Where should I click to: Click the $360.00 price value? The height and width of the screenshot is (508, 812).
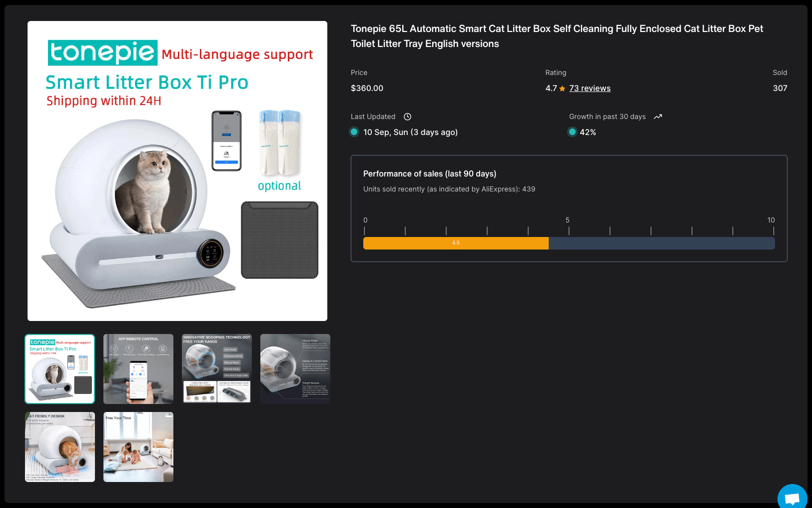367,88
